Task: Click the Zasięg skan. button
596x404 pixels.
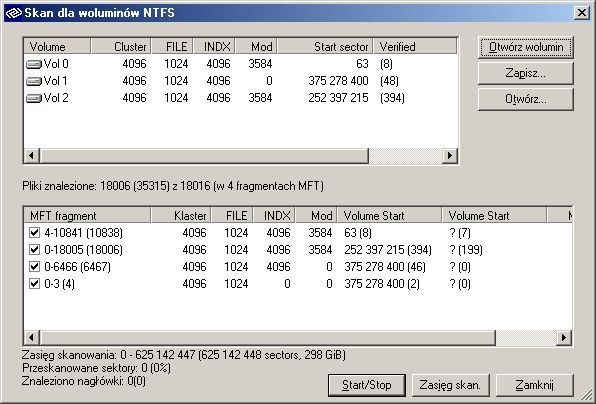Action: pyautogui.click(x=450, y=385)
